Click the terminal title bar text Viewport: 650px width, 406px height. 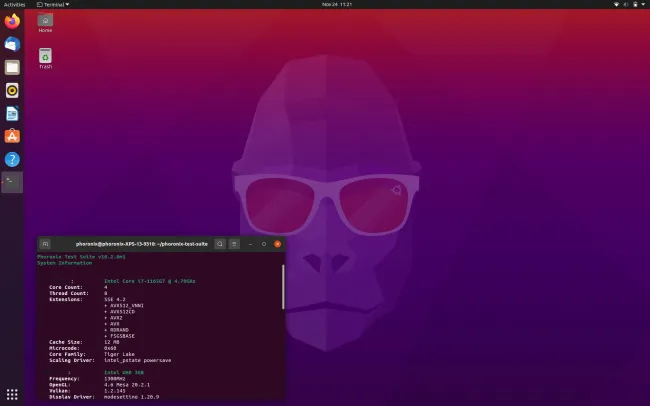(x=142, y=244)
